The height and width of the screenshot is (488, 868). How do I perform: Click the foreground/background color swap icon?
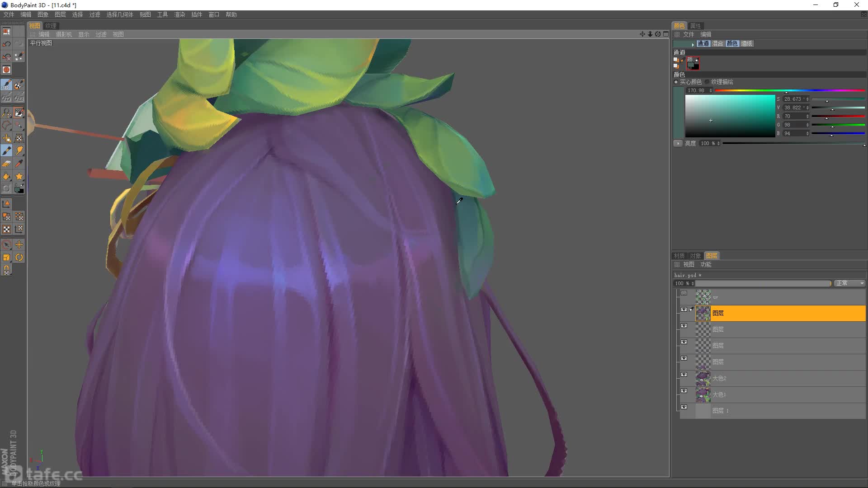click(19, 189)
